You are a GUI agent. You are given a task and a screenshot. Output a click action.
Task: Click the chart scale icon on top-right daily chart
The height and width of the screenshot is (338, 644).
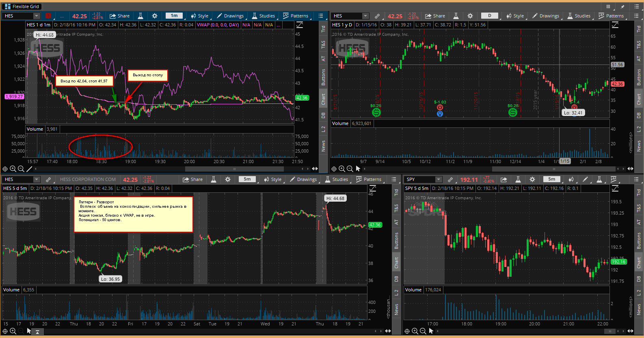tap(615, 25)
